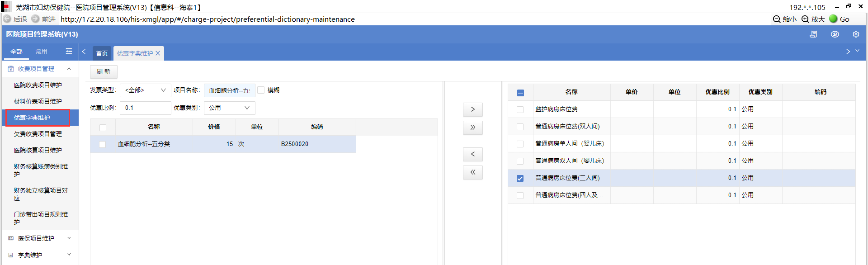Open 医院收费项目维护 menu item

(38, 85)
